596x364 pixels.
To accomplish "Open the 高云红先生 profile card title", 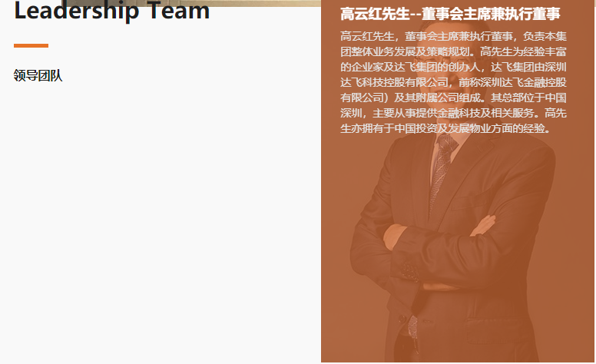I will [x=450, y=14].
